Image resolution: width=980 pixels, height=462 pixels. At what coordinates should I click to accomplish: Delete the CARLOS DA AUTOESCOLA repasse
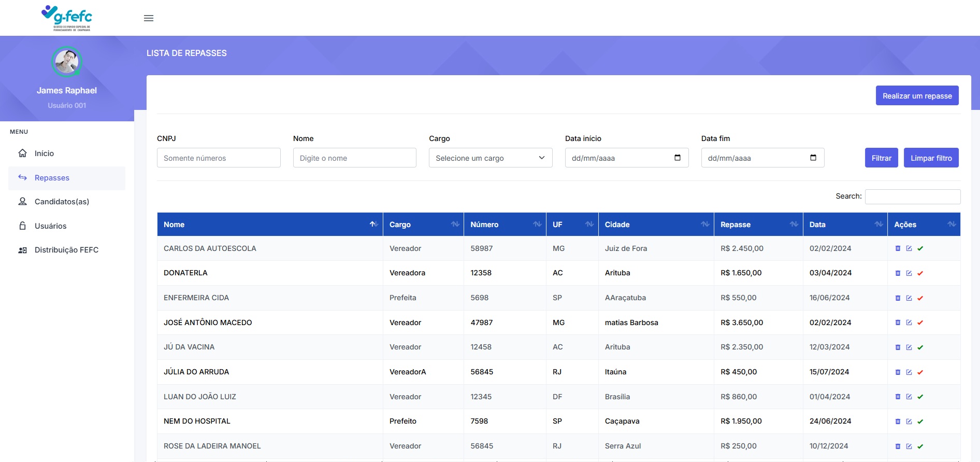tap(898, 248)
